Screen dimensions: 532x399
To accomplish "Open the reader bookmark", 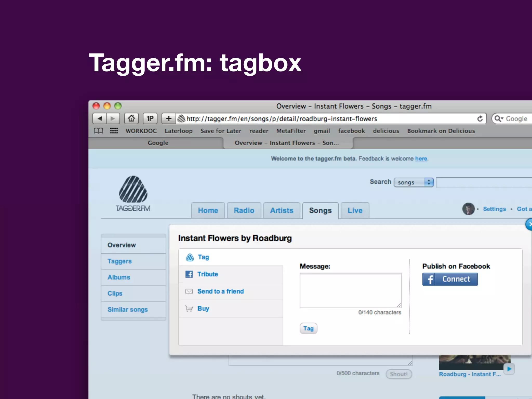I will point(259,131).
